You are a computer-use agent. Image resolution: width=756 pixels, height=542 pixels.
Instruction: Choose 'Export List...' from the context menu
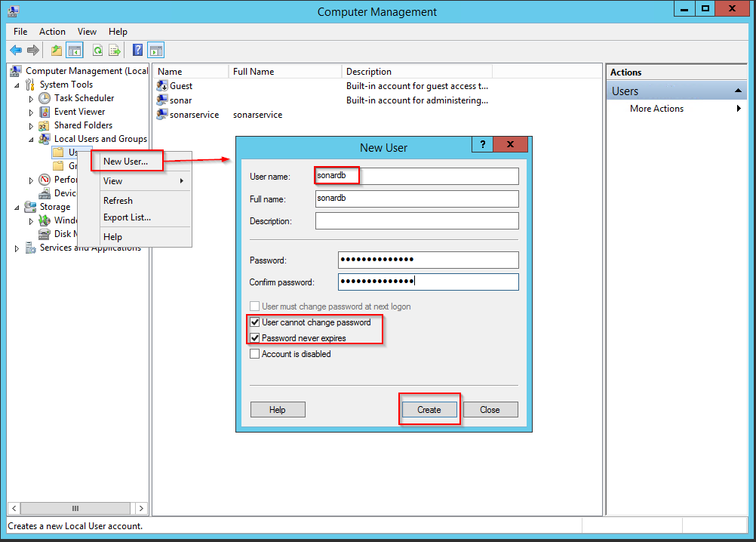click(x=127, y=217)
